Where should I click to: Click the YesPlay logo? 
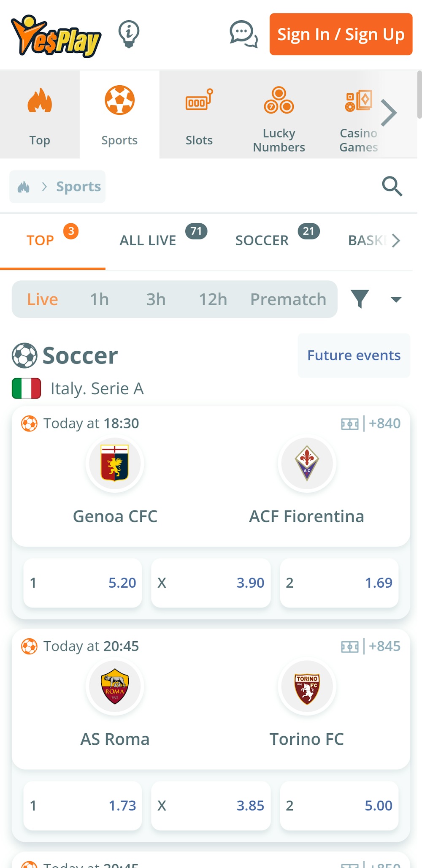(x=56, y=36)
